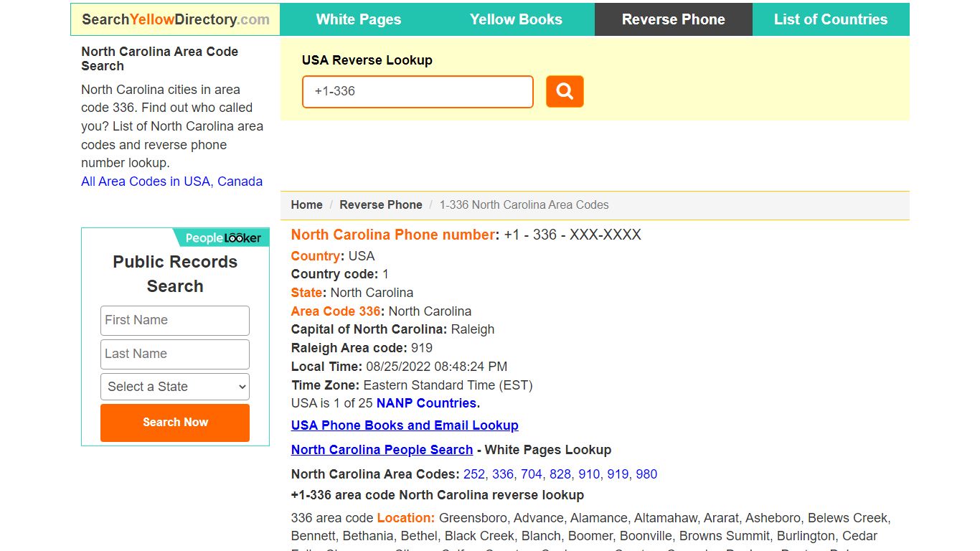This screenshot has width=980, height=551.
Task: Focus the USA Reverse Lookup phone field
Action: tap(418, 92)
